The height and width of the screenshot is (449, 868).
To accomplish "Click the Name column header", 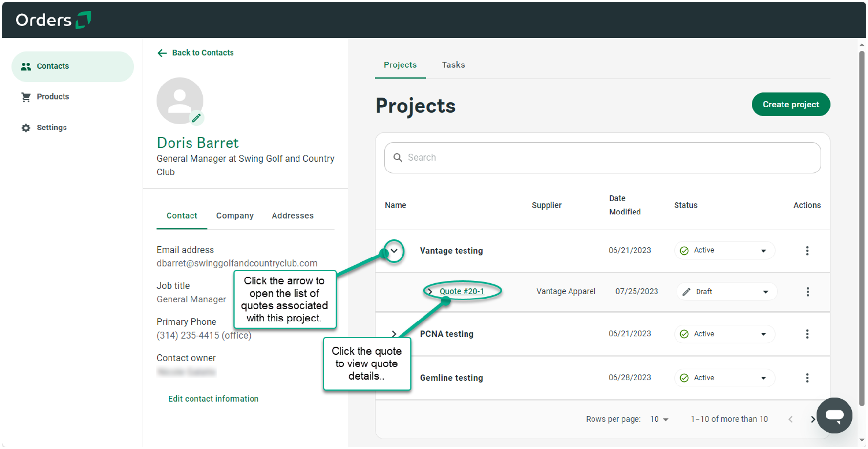I will [x=396, y=205].
